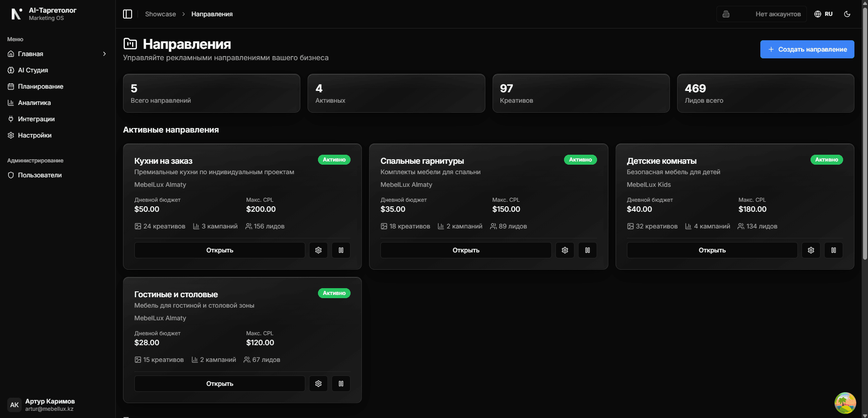
Task: Toggle the sidebar panel icon
Action: 128,14
